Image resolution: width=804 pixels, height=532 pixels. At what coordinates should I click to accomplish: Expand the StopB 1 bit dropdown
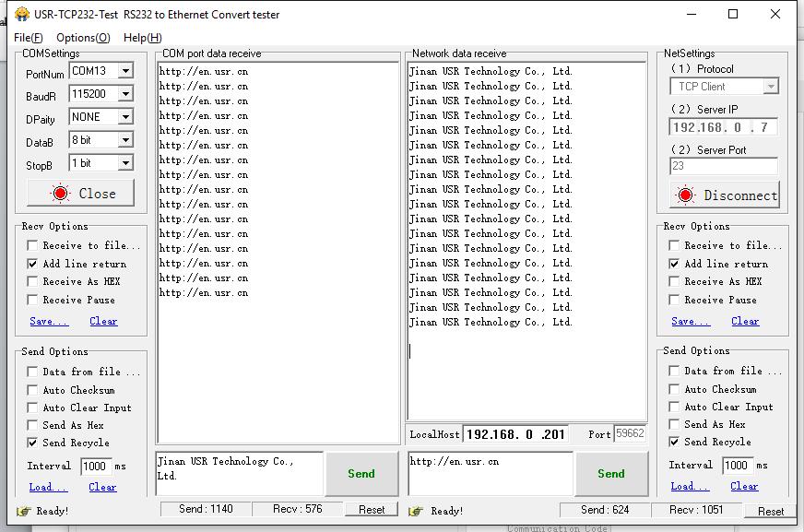coord(125,163)
